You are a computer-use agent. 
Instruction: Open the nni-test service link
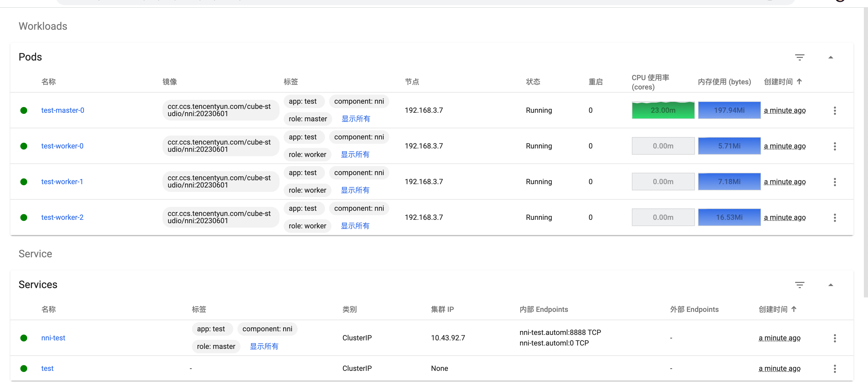[53, 338]
